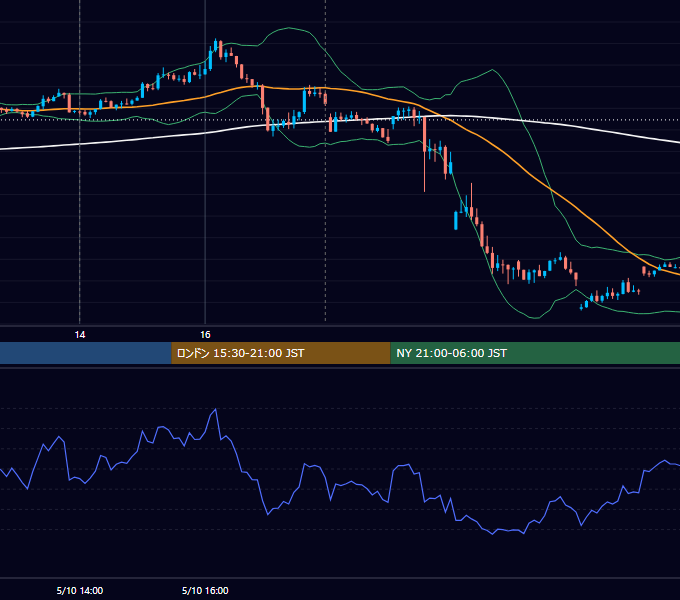Click the NY 21:00-06:00 JST session bar
The width and height of the screenshot is (680, 600).
pyautogui.click(x=535, y=353)
